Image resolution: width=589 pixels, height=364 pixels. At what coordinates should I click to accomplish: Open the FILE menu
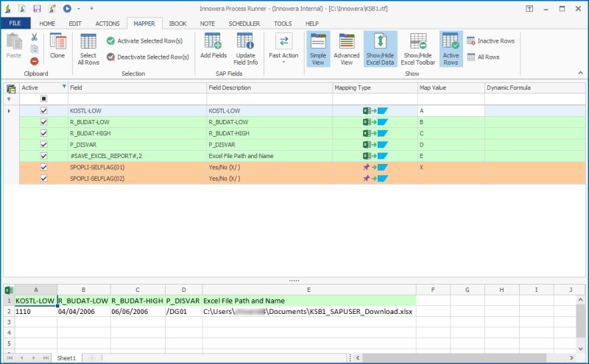pyautogui.click(x=15, y=24)
